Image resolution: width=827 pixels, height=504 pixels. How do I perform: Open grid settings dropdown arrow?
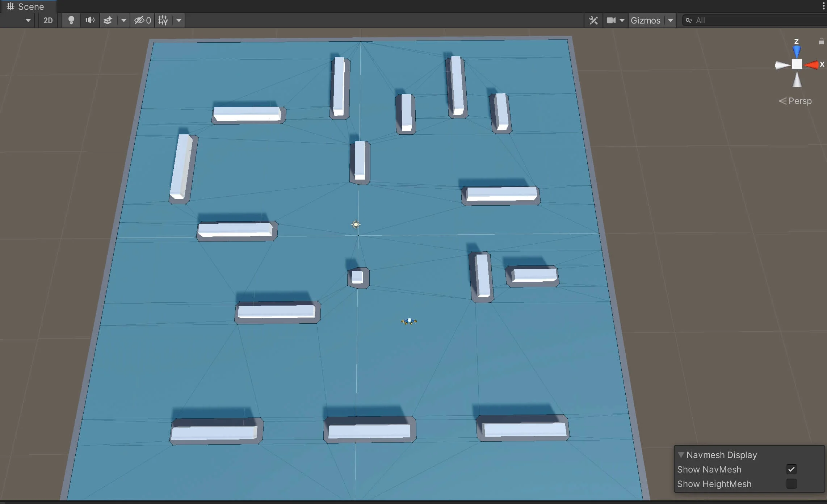click(179, 20)
